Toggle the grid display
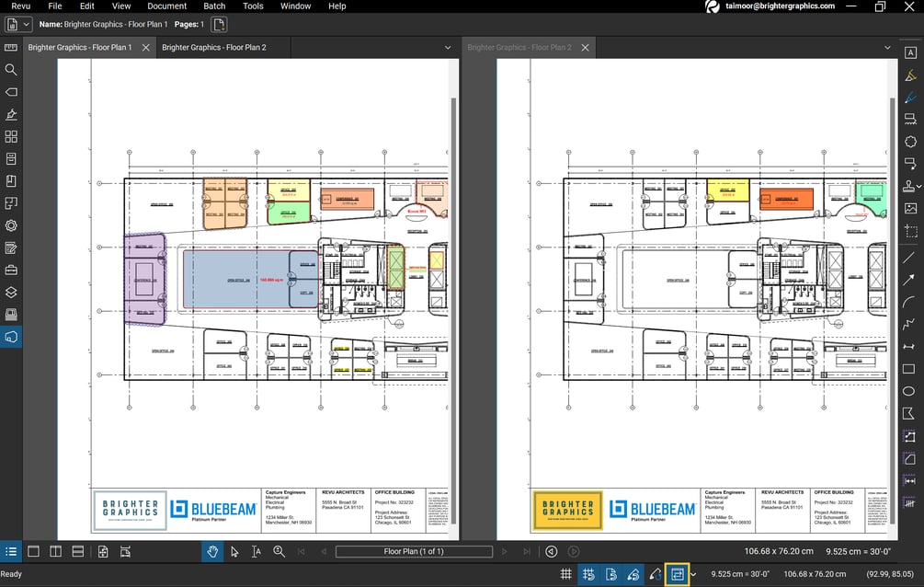Image resolution: width=924 pixels, height=587 pixels. tap(567, 573)
